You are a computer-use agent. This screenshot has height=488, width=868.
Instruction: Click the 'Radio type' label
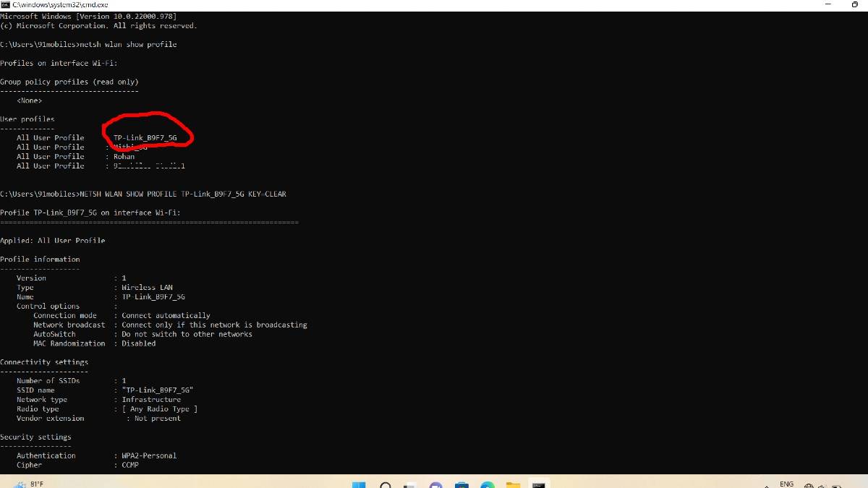point(38,409)
